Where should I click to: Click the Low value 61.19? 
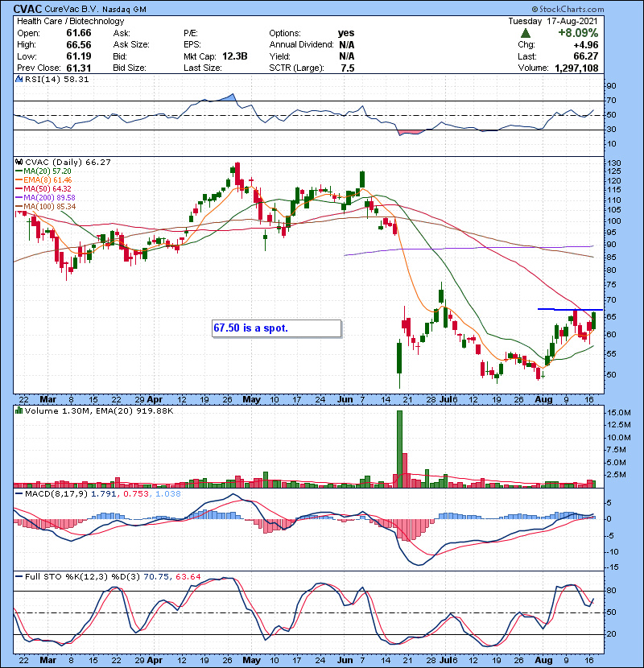coord(79,56)
